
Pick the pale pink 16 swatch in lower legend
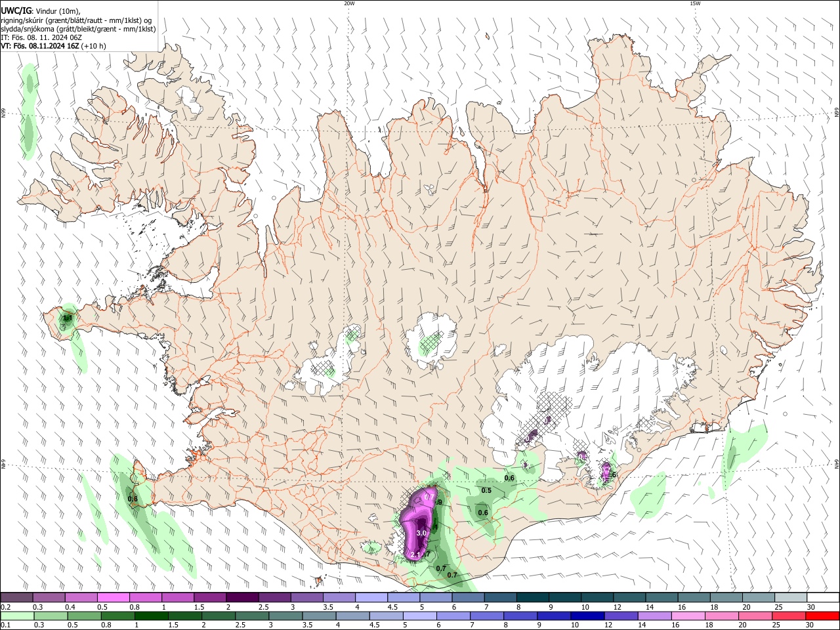pos(689,616)
